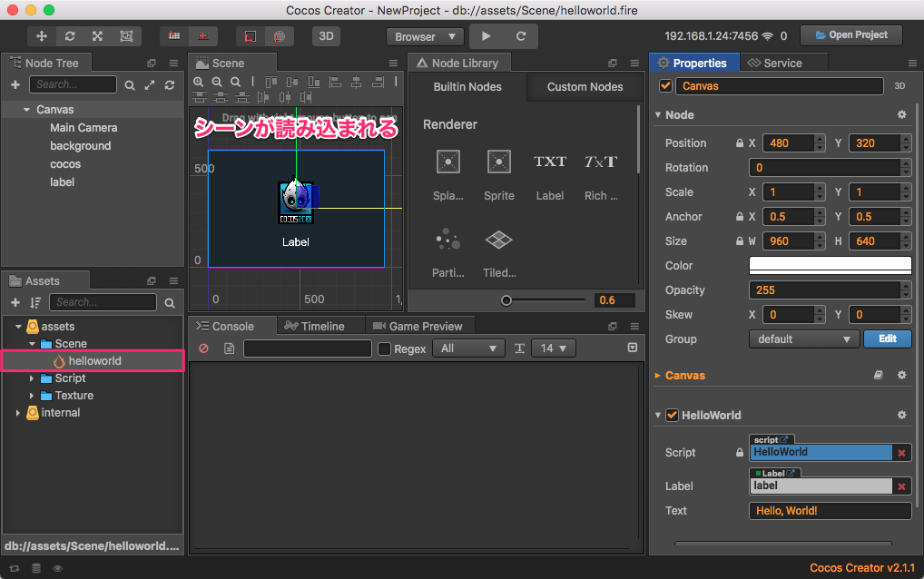Select the Main Camera node
The width and height of the screenshot is (924, 579).
click(x=84, y=128)
